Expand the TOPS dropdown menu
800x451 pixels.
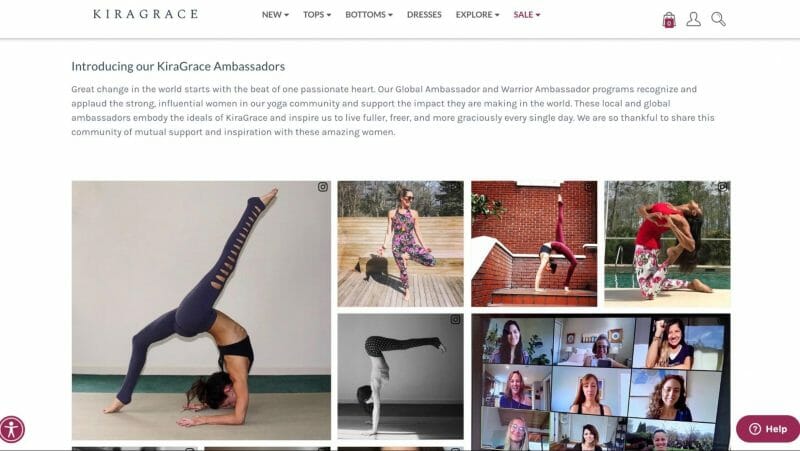point(317,15)
